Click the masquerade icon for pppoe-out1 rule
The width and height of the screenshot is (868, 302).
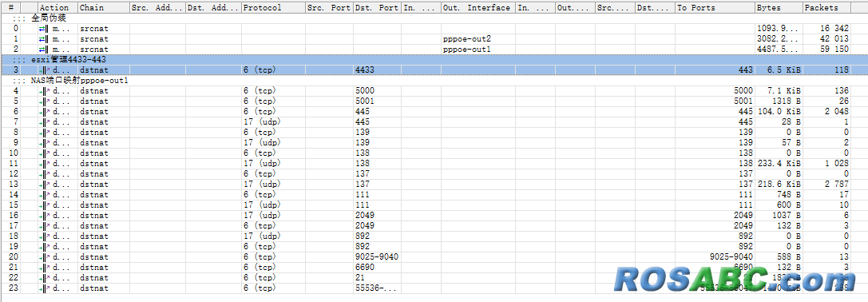coord(44,50)
